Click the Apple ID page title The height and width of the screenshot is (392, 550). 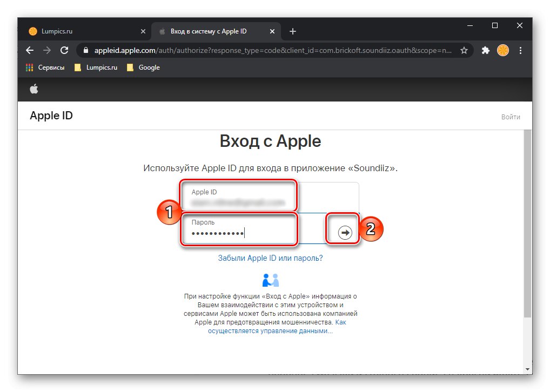pyautogui.click(x=51, y=116)
